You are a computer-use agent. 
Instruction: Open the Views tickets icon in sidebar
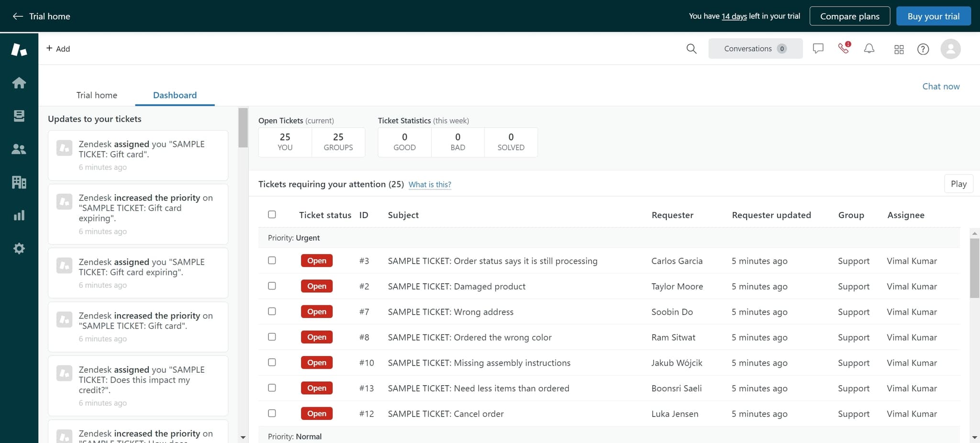tap(19, 116)
